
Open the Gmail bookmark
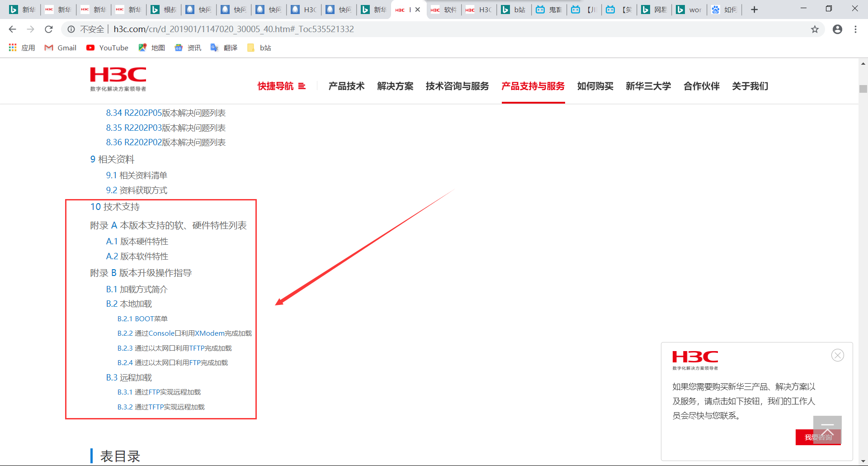click(61, 48)
